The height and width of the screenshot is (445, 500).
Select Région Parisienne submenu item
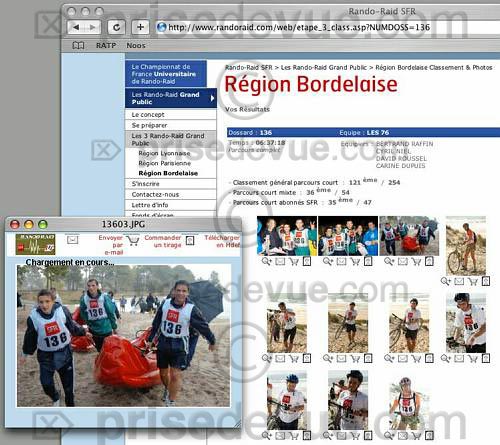pos(165,163)
